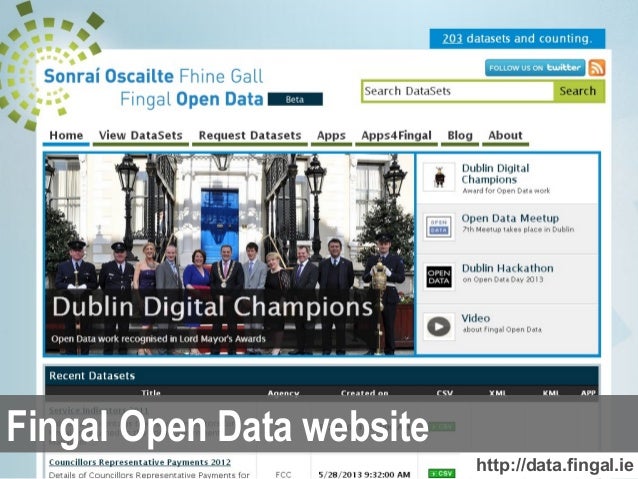
Task: Open the RSS feed icon
Action: click(597, 68)
